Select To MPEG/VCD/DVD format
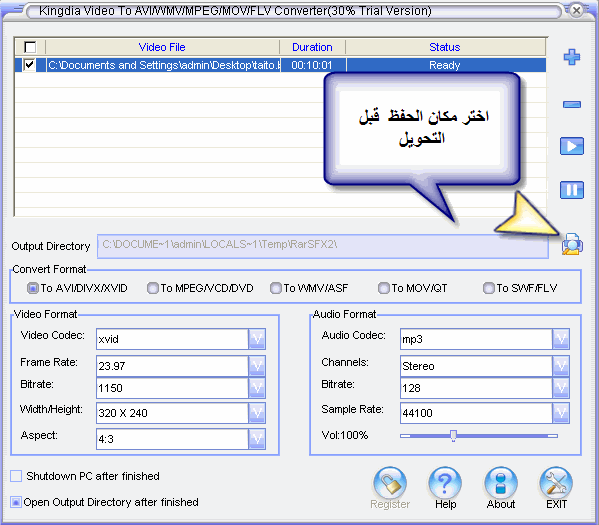 153,288
